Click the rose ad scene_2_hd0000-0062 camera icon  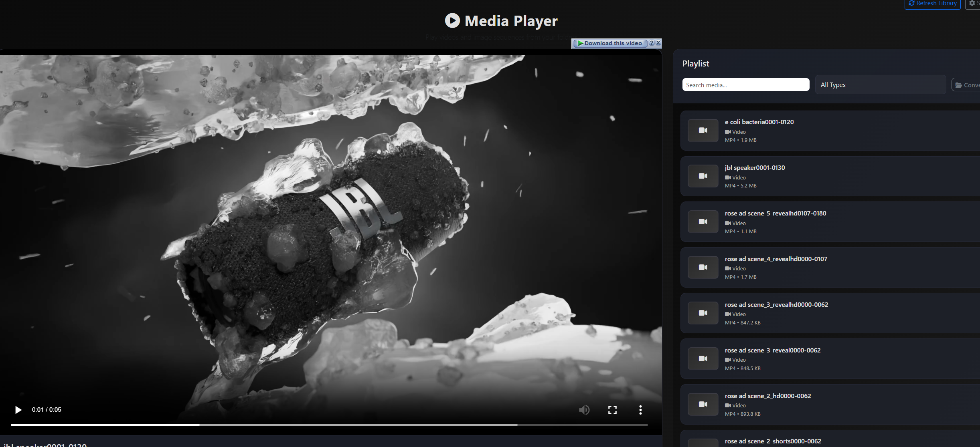click(703, 405)
